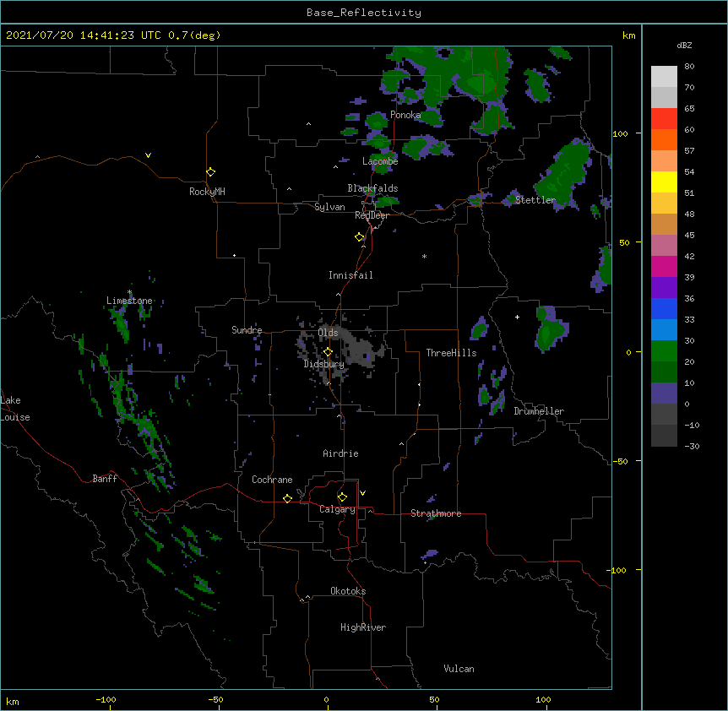Pick the light blue 30-33 dBZ legend swatch
Screen dimensions: 728x711
tap(664, 330)
